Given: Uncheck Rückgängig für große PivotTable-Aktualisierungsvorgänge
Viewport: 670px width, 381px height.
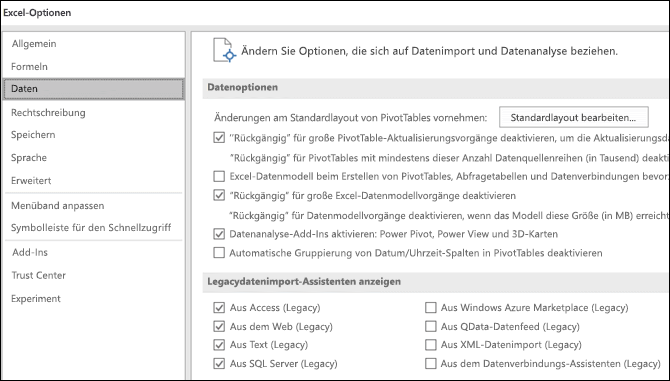Looking at the screenshot, I should [219, 138].
